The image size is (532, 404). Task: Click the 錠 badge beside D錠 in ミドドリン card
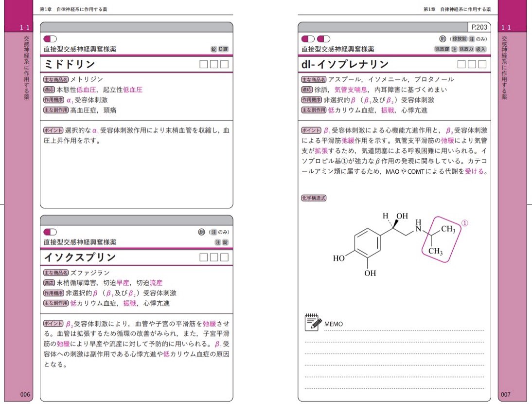coord(214,49)
